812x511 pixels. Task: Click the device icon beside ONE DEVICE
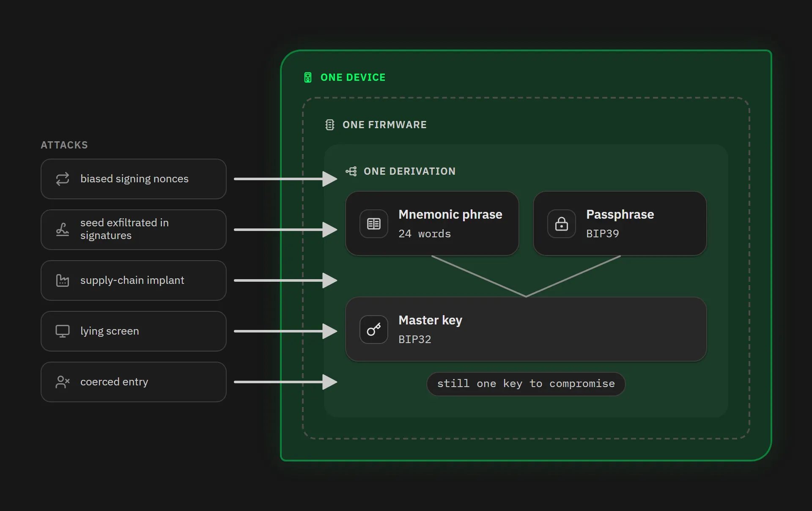308,77
